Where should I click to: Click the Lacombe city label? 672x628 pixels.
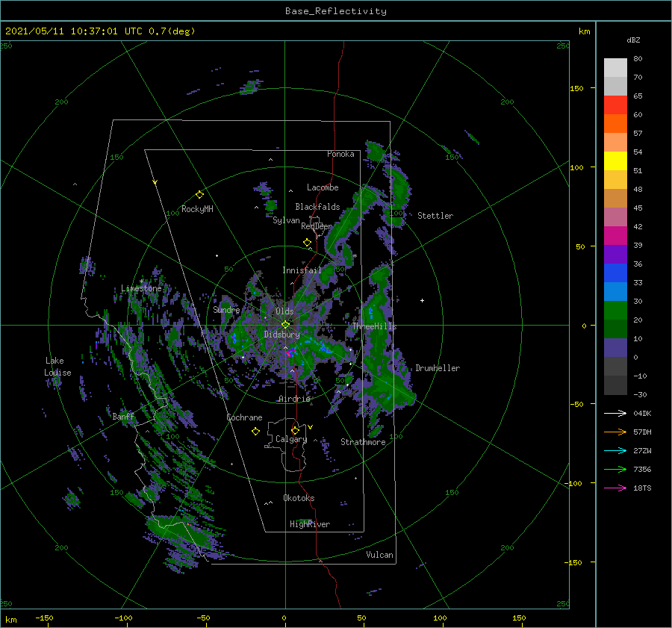point(323,187)
